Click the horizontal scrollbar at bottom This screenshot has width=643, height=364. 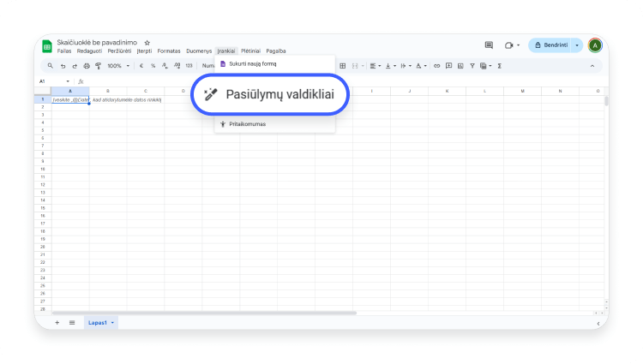pyautogui.click(x=204, y=313)
